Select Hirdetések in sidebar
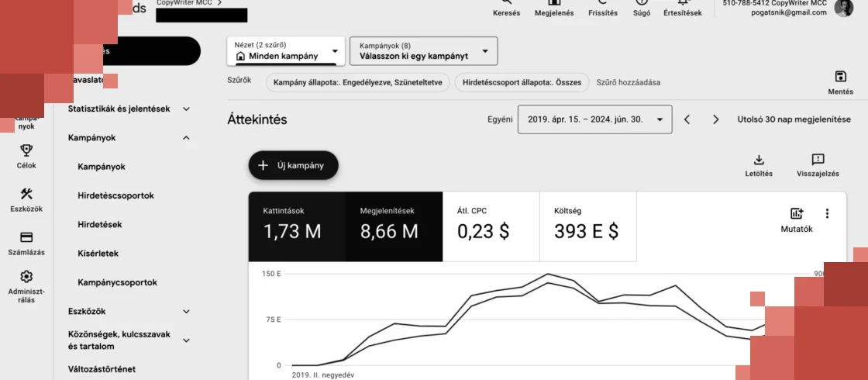This screenshot has width=868, height=380. click(100, 224)
